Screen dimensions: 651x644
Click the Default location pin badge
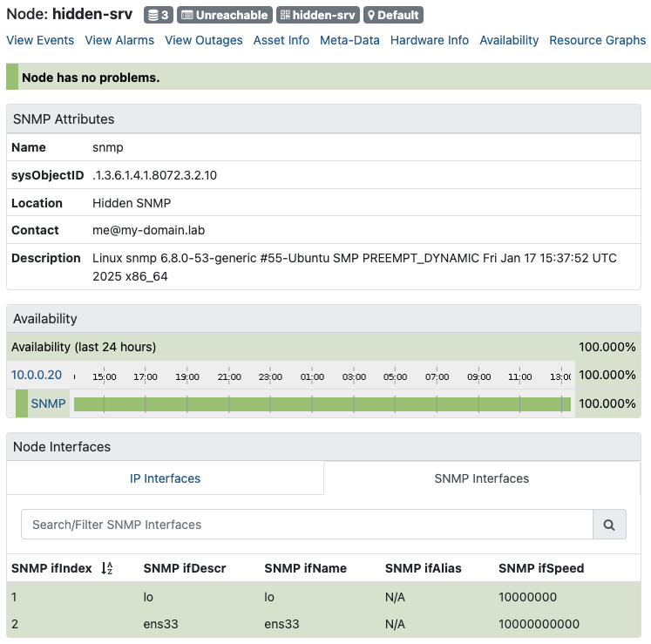pyautogui.click(x=393, y=15)
